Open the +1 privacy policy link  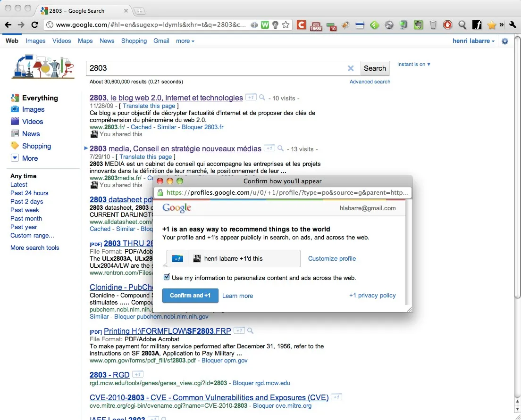pos(372,295)
